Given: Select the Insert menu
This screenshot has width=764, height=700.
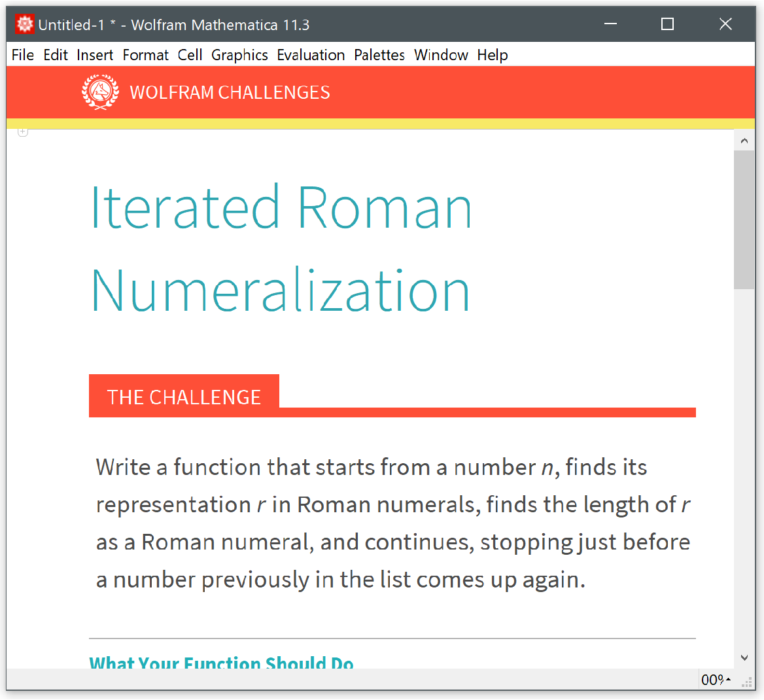Looking at the screenshot, I should 95,55.
